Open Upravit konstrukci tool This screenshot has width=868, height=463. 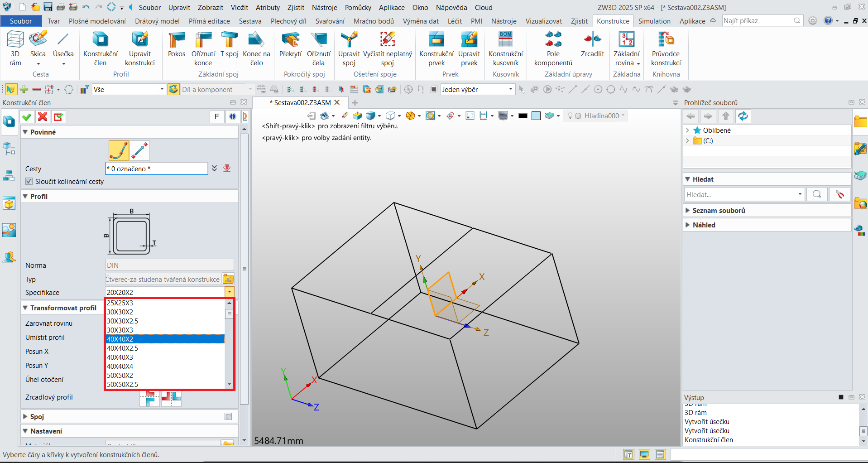click(140, 48)
